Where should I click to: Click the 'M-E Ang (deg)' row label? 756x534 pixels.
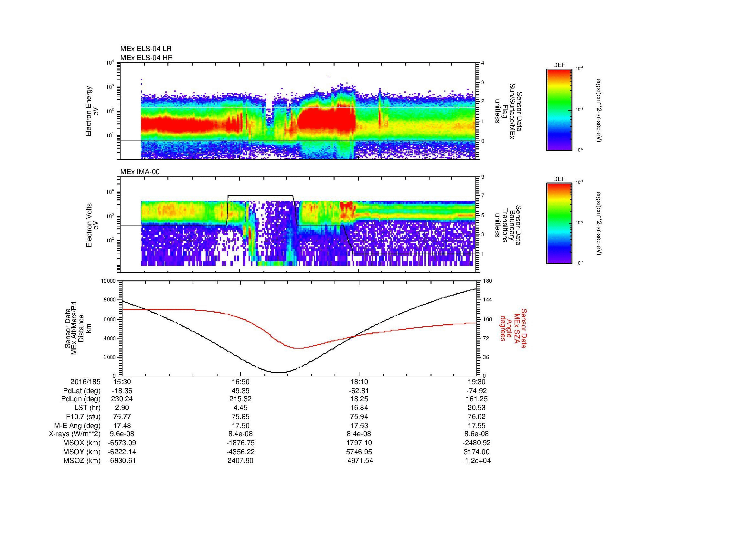[x=77, y=426]
